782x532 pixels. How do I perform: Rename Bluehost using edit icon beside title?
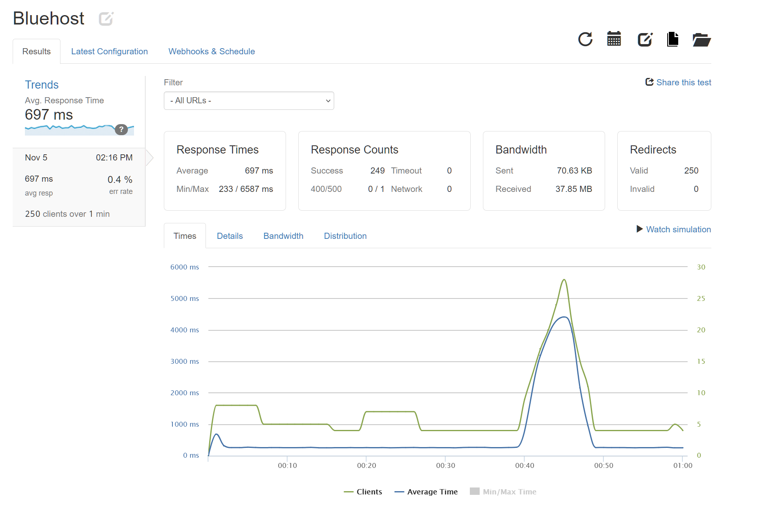[105, 18]
